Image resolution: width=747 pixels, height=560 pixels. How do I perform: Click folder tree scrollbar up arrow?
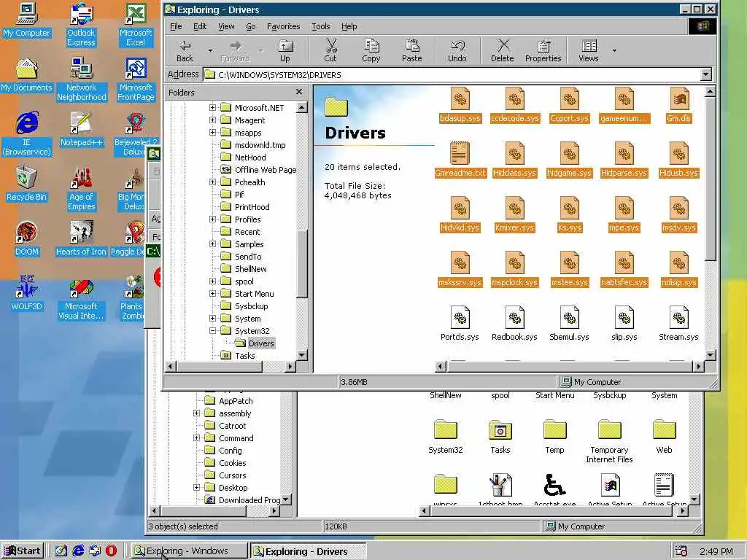coord(301,108)
